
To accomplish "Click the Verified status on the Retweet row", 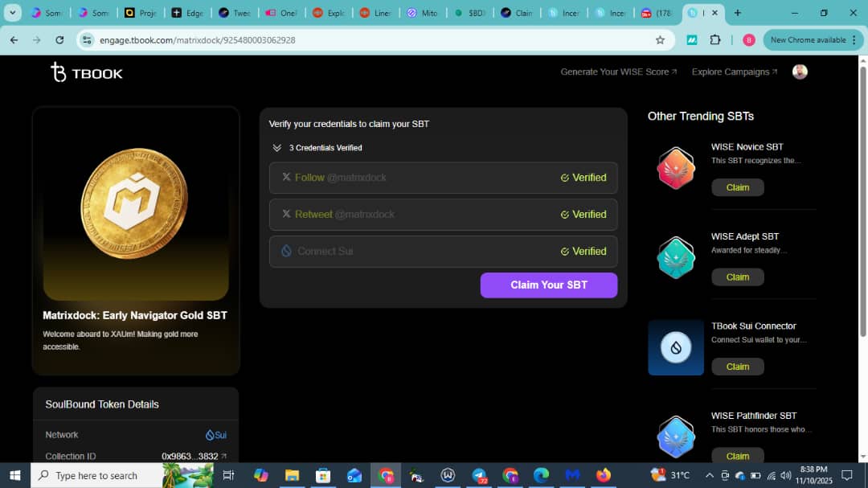I will point(583,215).
